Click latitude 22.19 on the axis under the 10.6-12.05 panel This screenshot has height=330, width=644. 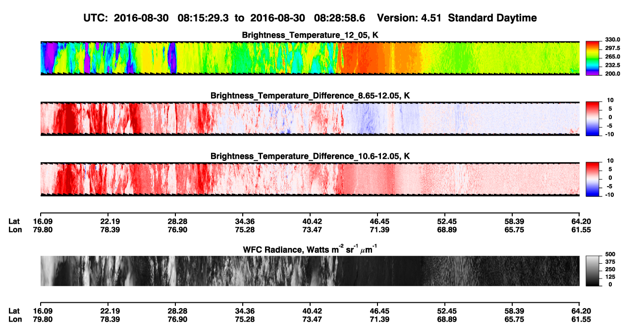(x=109, y=221)
